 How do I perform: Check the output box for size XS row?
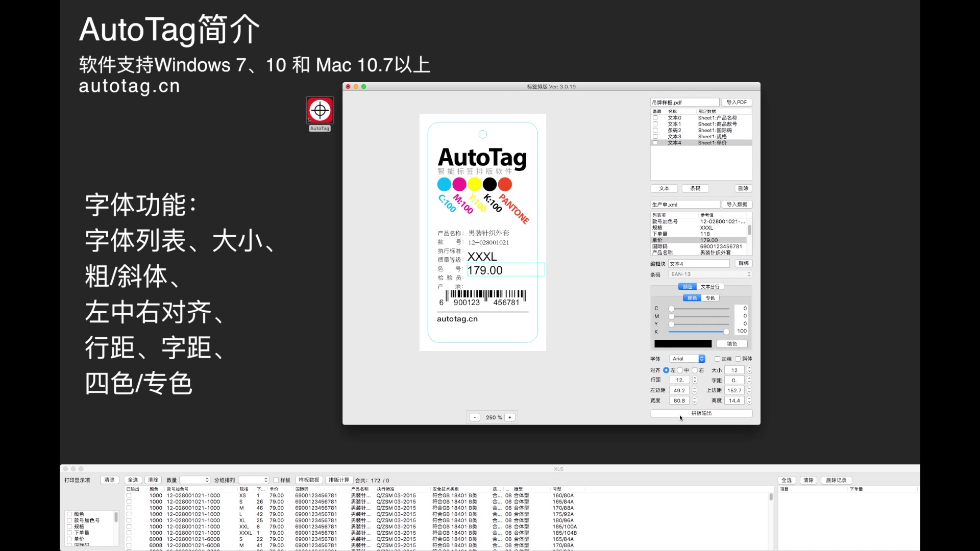[x=129, y=495]
